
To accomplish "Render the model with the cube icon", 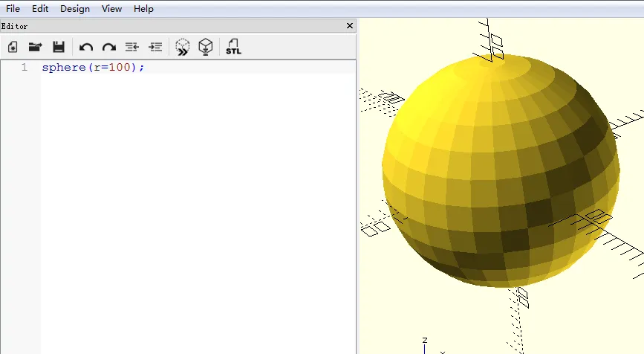I will point(205,47).
